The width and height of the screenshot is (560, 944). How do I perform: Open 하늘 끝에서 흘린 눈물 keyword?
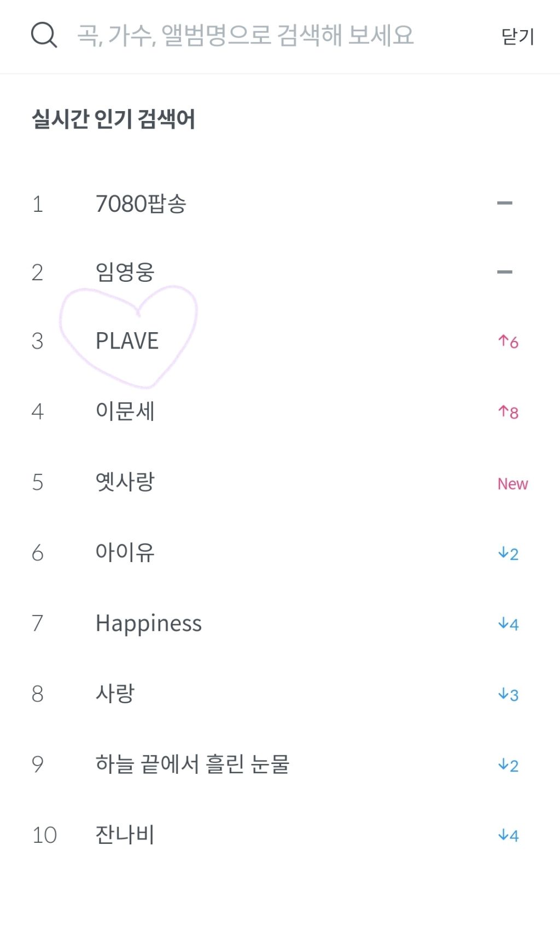click(192, 764)
